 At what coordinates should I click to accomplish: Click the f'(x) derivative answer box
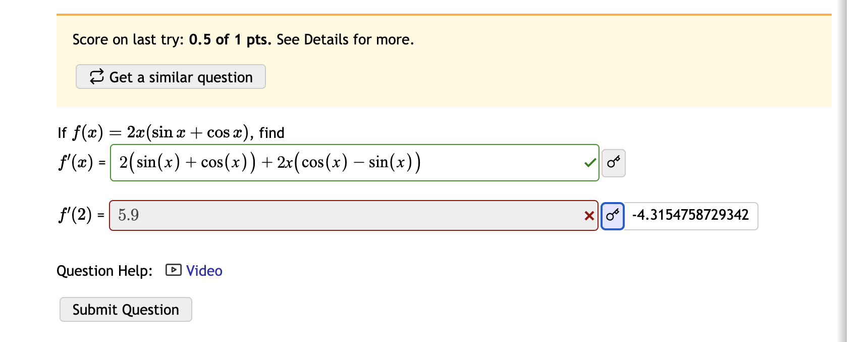coord(353,163)
